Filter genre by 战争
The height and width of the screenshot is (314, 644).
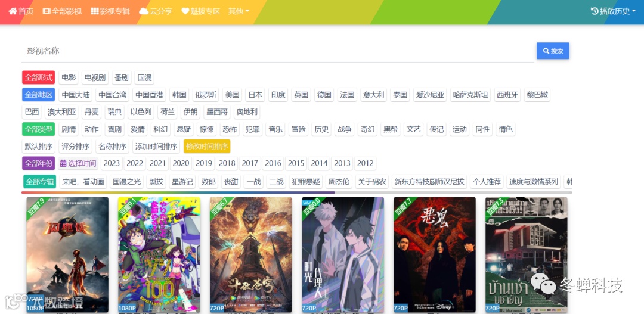345,129
